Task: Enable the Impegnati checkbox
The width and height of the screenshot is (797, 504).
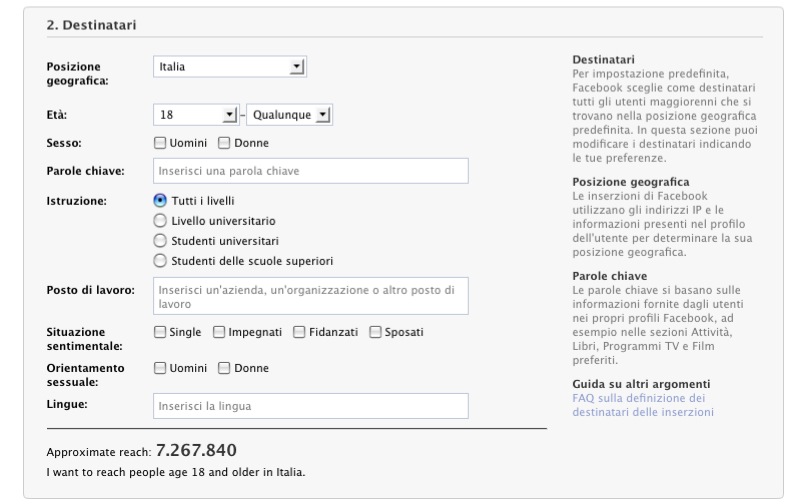Action: click(219, 332)
